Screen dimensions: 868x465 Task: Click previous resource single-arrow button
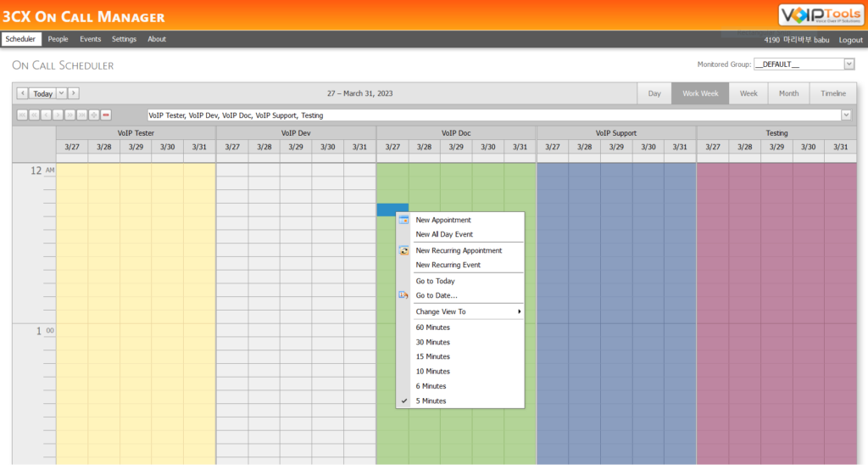(x=46, y=115)
